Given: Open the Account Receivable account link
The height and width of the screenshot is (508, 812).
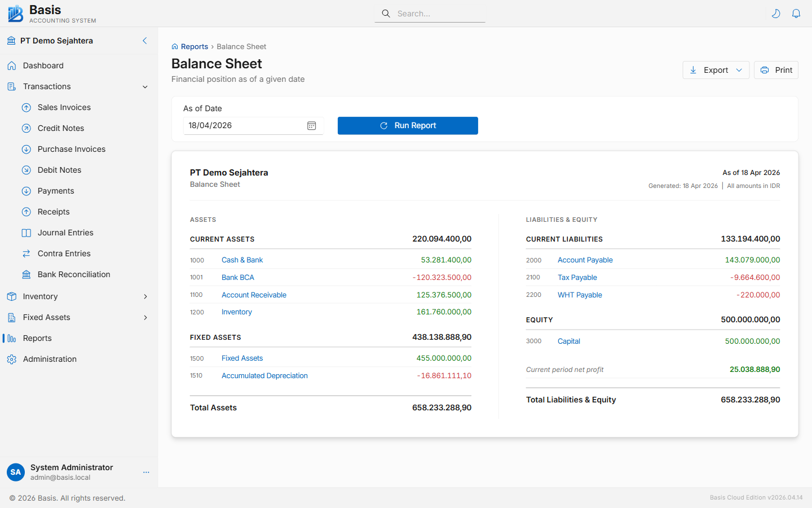Looking at the screenshot, I should click(254, 295).
